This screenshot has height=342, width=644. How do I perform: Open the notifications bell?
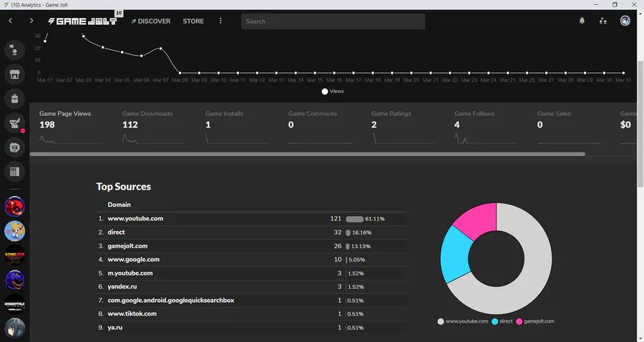[x=582, y=21]
